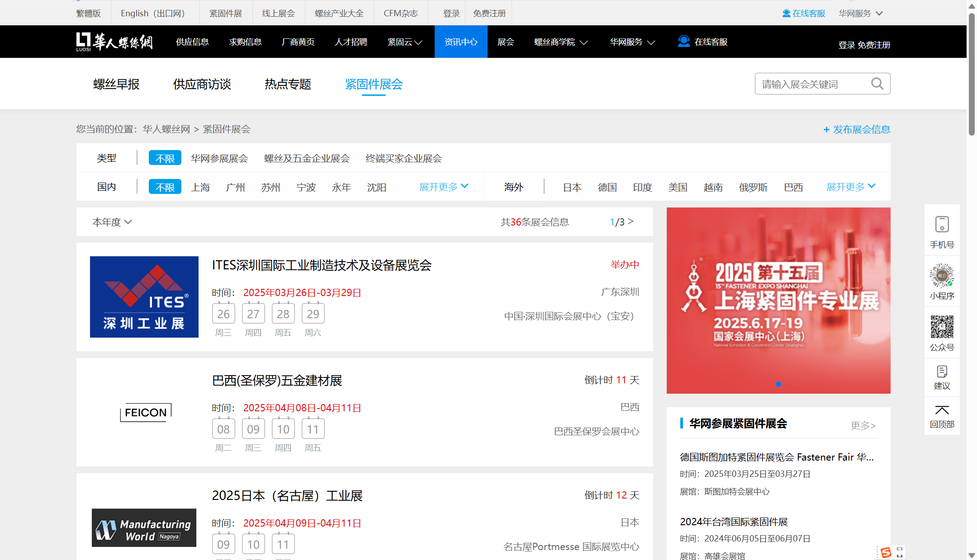Click the 在线客服 icon in black navbar
977x560 pixels.
(x=683, y=42)
